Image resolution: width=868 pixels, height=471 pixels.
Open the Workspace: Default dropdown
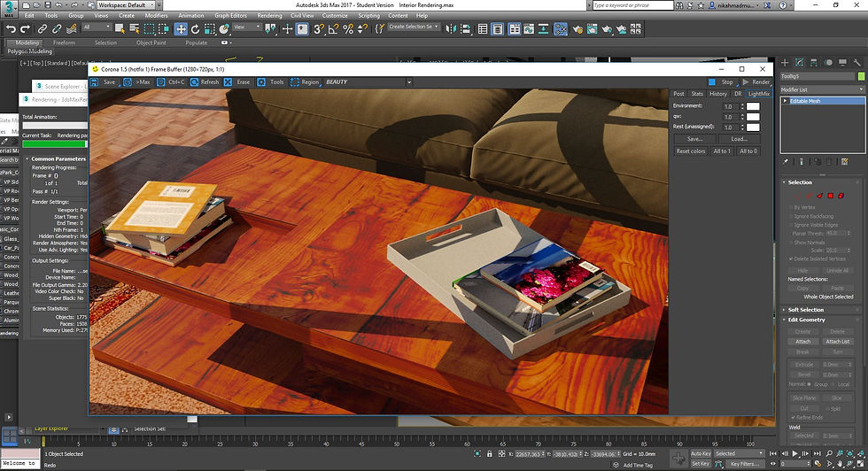(x=126, y=5)
